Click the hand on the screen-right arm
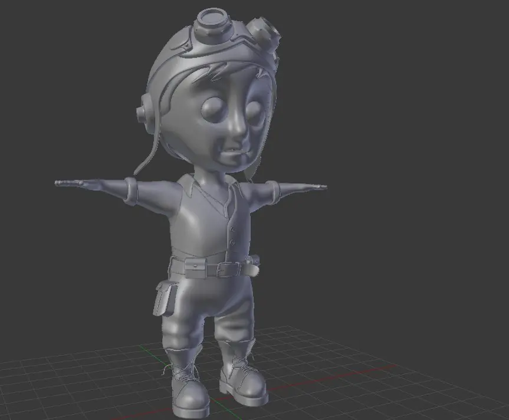This screenshot has width=509, height=420. pyautogui.click(x=311, y=188)
